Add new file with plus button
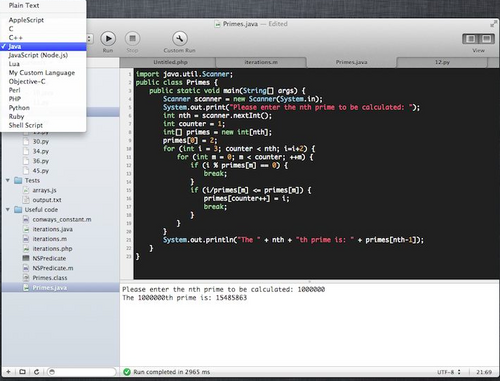Image resolution: width=500 pixels, height=381 pixels. click(x=9, y=372)
